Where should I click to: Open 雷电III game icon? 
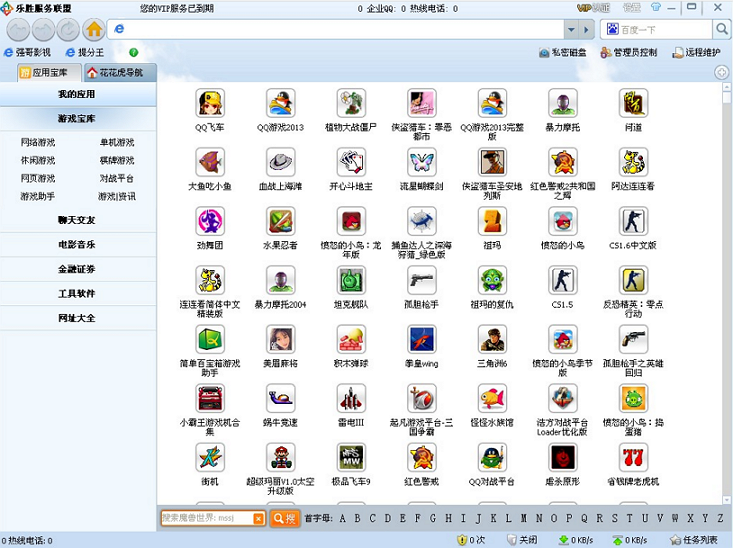351,398
